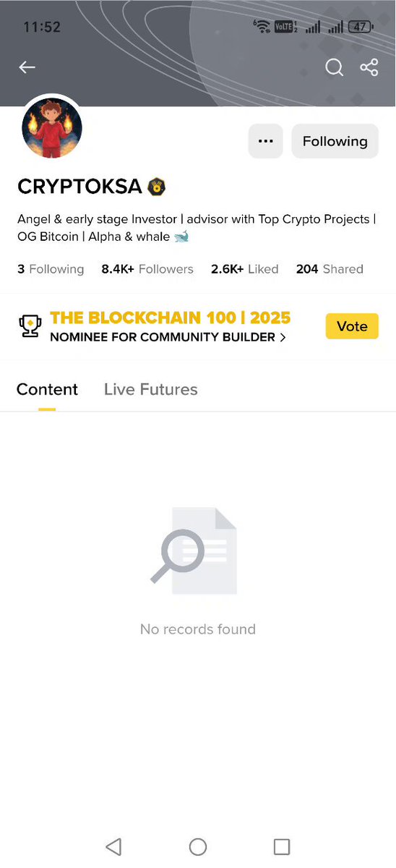396x868 pixels.
Task: Open the 8.4K+ Followers list
Action: click(147, 269)
